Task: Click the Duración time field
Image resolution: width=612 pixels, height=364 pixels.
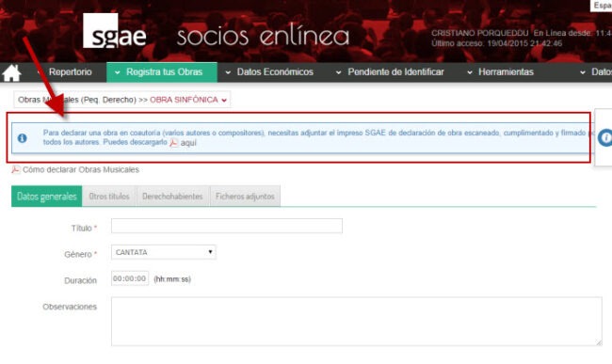Action: (130, 278)
